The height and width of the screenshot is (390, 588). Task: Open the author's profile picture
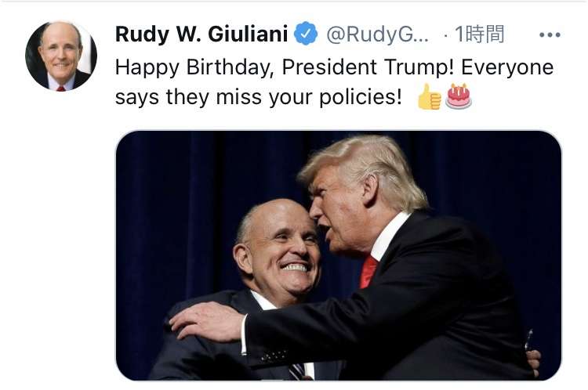tap(60, 56)
